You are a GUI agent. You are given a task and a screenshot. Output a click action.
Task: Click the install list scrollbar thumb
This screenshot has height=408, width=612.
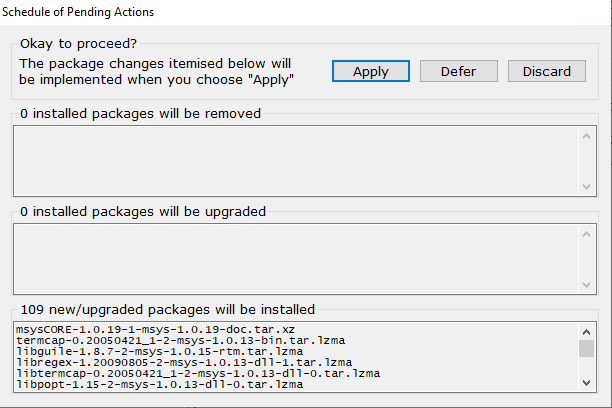(x=586, y=348)
